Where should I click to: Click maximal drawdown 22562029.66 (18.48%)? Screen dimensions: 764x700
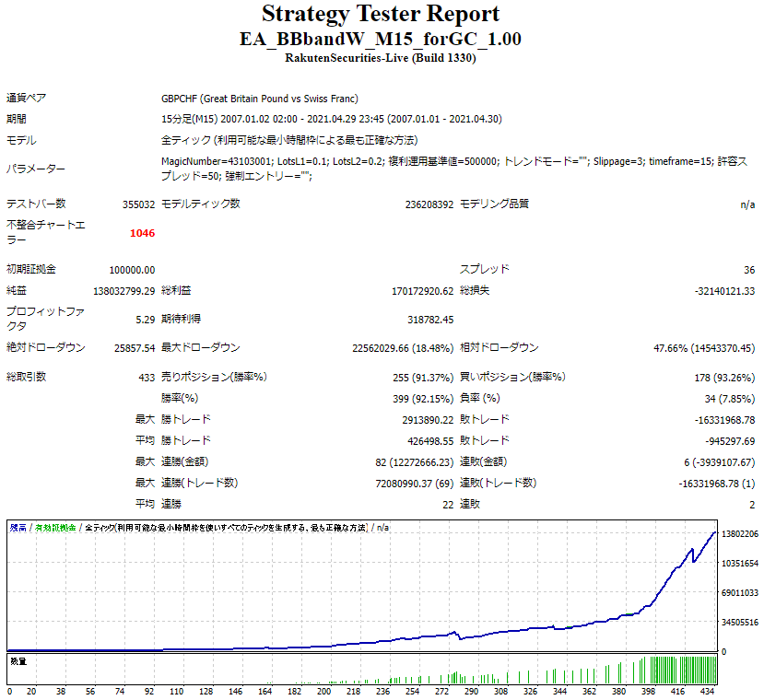click(x=403, y=348)
